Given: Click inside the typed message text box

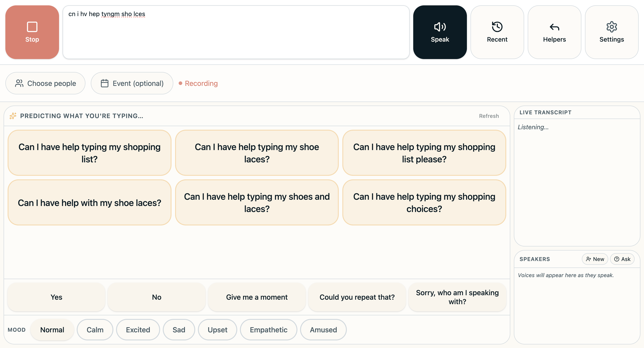Looking at the screenshot, I should (236, 32).
